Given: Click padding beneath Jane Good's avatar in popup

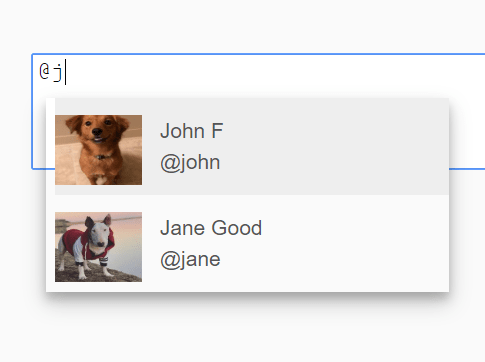Looking at the screenshot, I should pyautogui.click(x=98, y=287).
